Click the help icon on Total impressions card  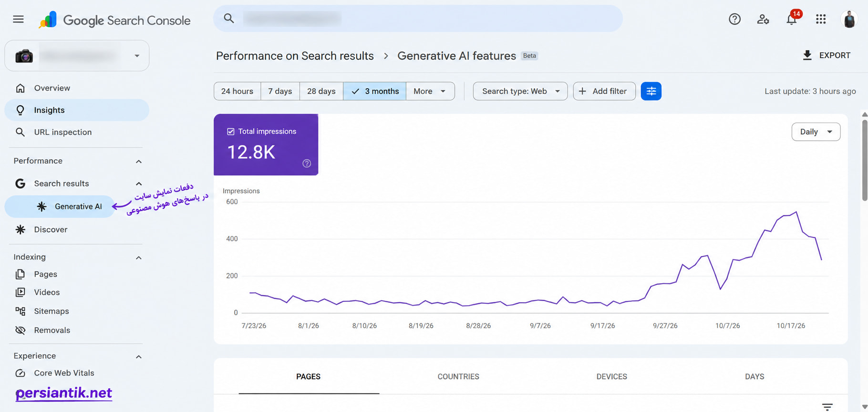(x=307, y=164)
